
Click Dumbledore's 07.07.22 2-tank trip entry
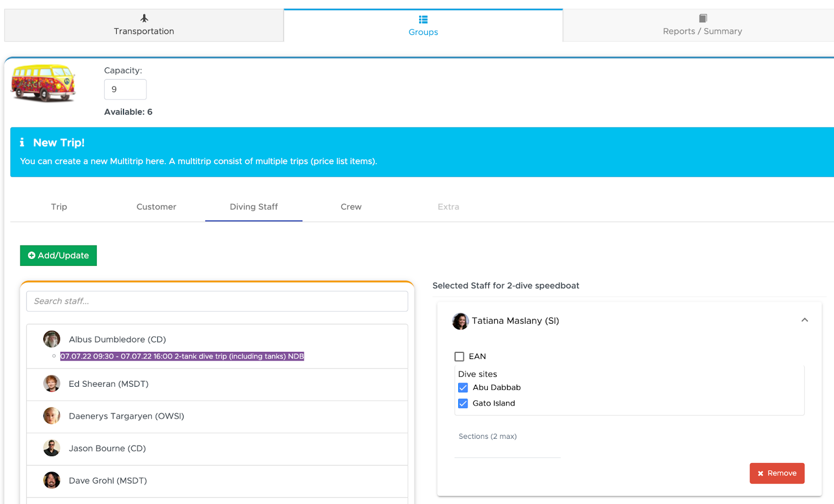[182, 357]
